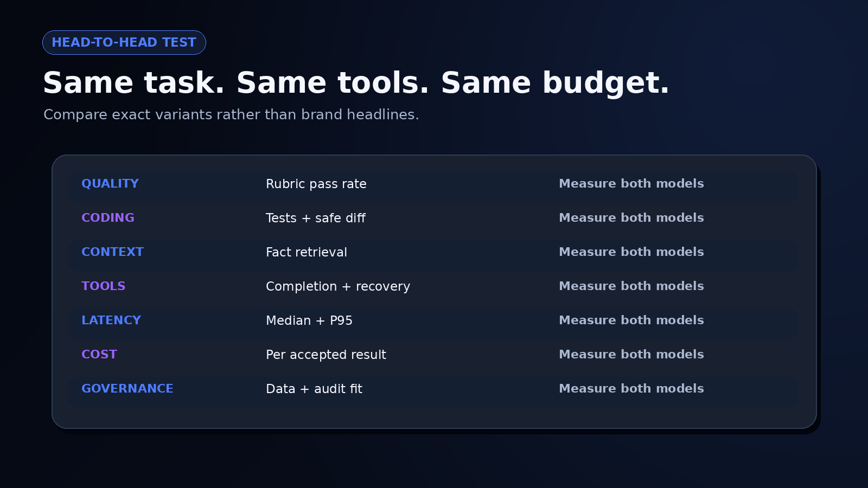
Task: Click the Data + audit fit cell
Action: tap(314, 389)
